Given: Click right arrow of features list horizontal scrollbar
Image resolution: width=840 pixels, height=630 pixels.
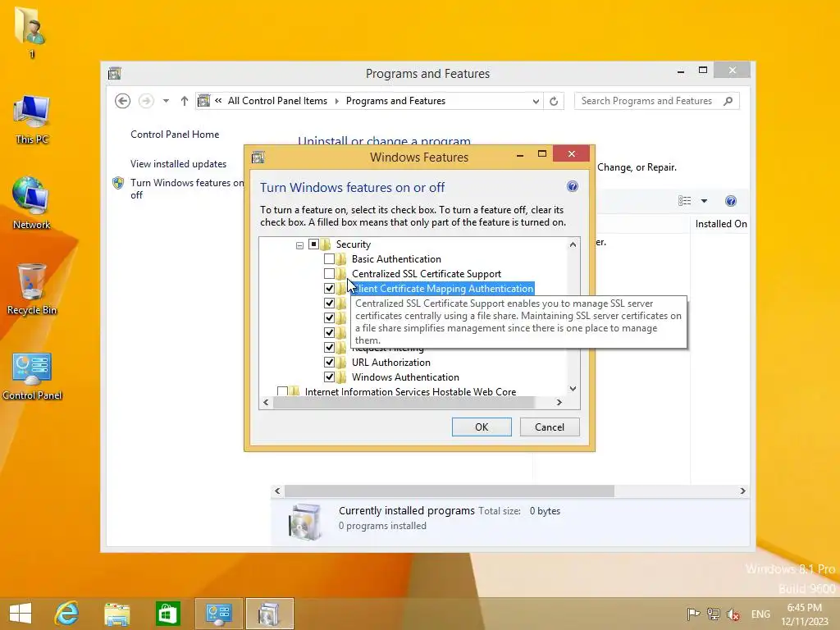Looking at the screenshot, I should coord(559,402).
